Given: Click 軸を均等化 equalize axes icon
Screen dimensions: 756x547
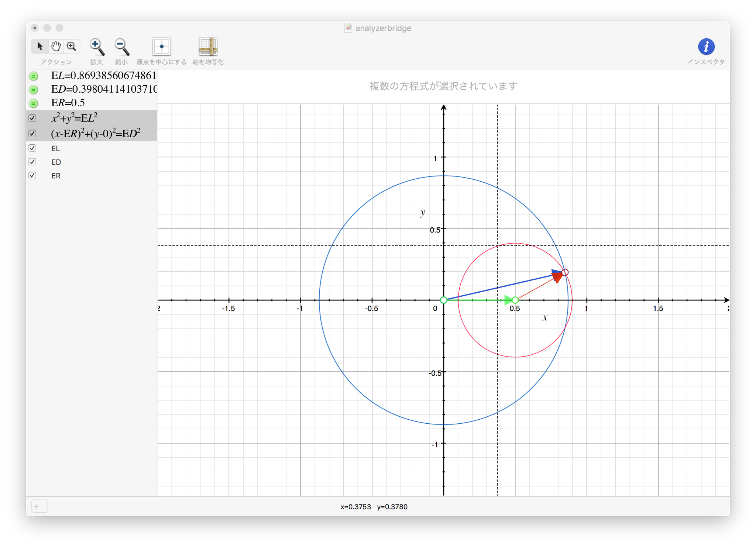Looking at the screenshot, I should [208, 47].
